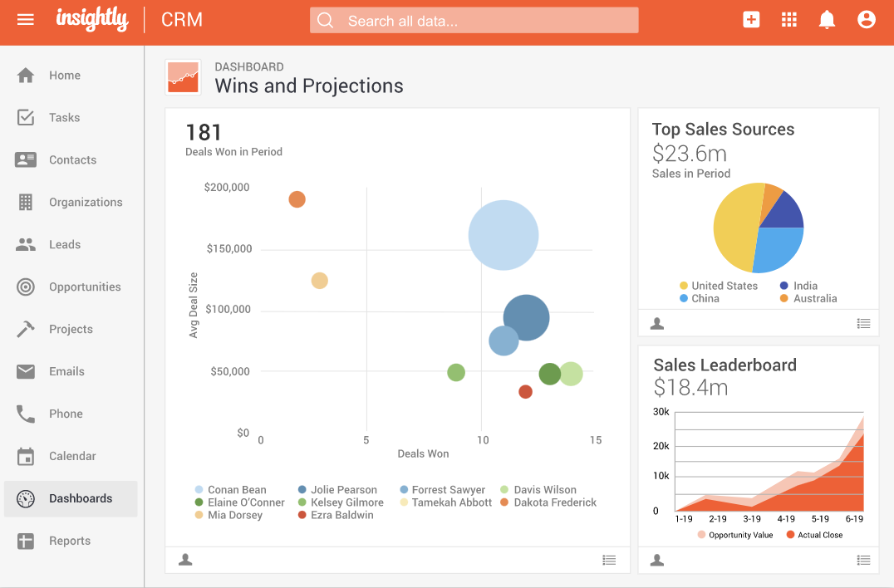Image resolution: width=894 pixels, height=588 pixels.
Task: Click the Search all data field
Action: [474, 19]
